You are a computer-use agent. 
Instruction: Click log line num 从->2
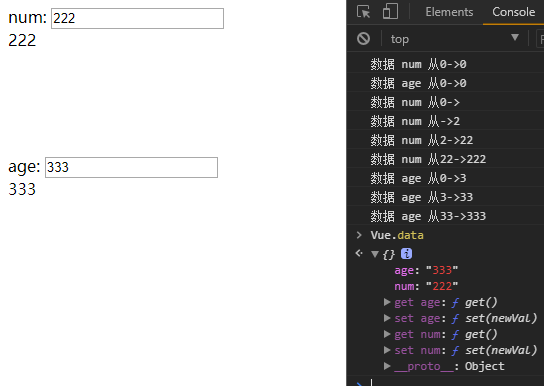coord(415,121)
